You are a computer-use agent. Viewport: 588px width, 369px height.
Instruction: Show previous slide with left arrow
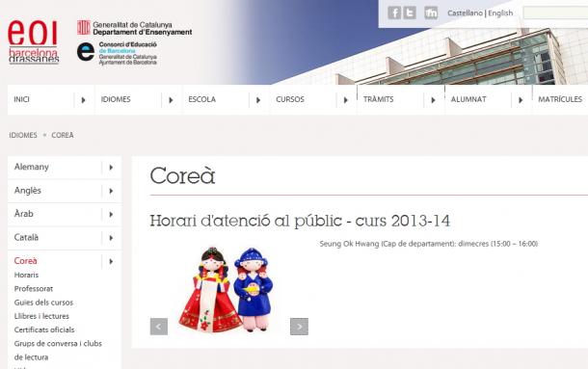[159, 327]
